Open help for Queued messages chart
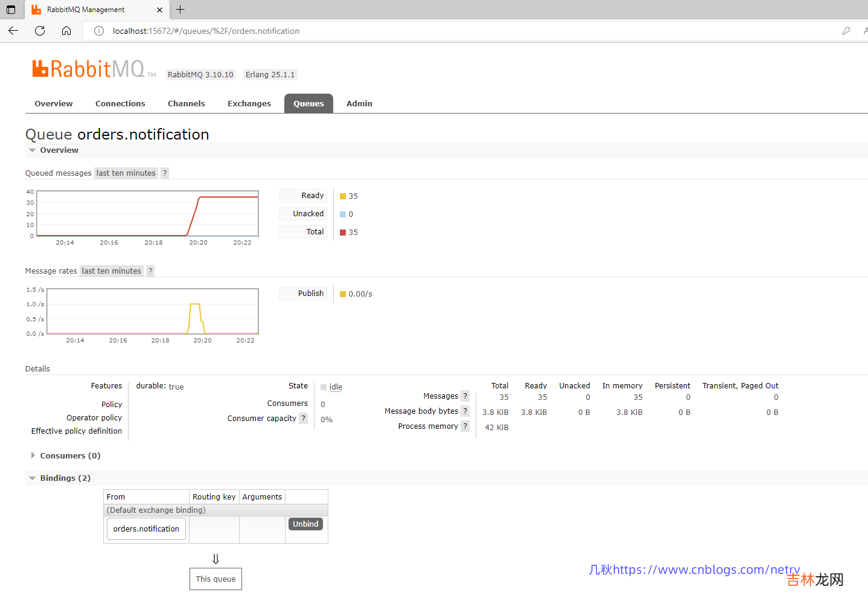The width and height of the screenshot is (868, 601). (x=165, y=173)
